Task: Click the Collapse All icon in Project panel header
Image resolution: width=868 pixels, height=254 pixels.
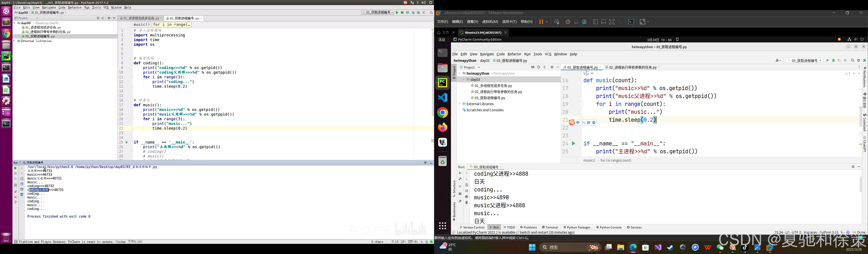Action: point(545,67)
